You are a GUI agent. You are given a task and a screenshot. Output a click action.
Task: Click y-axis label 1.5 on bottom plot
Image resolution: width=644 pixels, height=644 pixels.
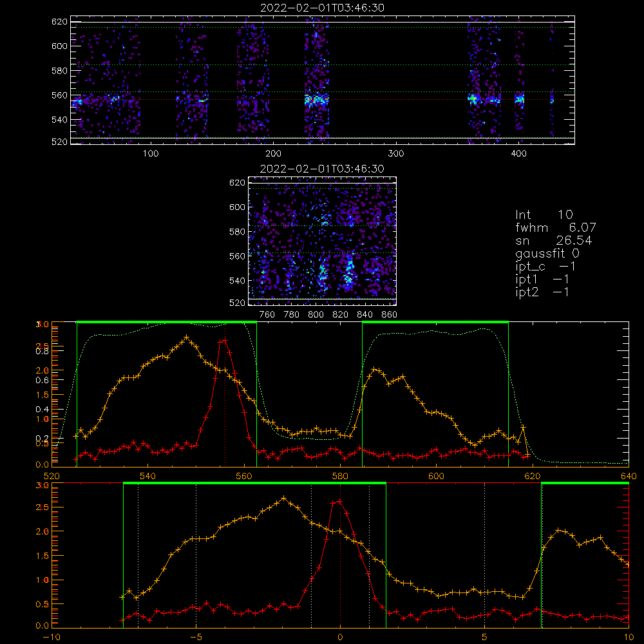pos(43,556)
